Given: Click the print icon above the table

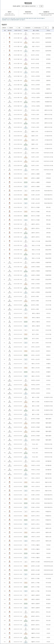Looking at the screenshot, I should (53, 28).
